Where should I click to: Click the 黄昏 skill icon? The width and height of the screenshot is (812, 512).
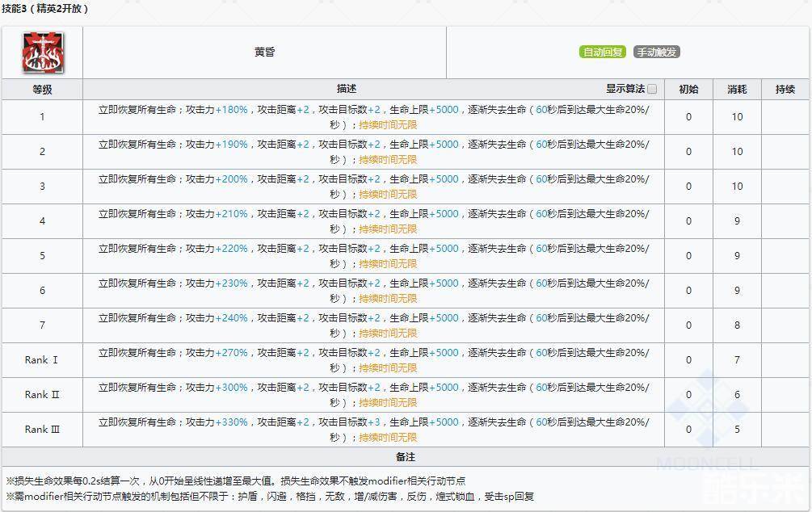[x=42, y=52]
